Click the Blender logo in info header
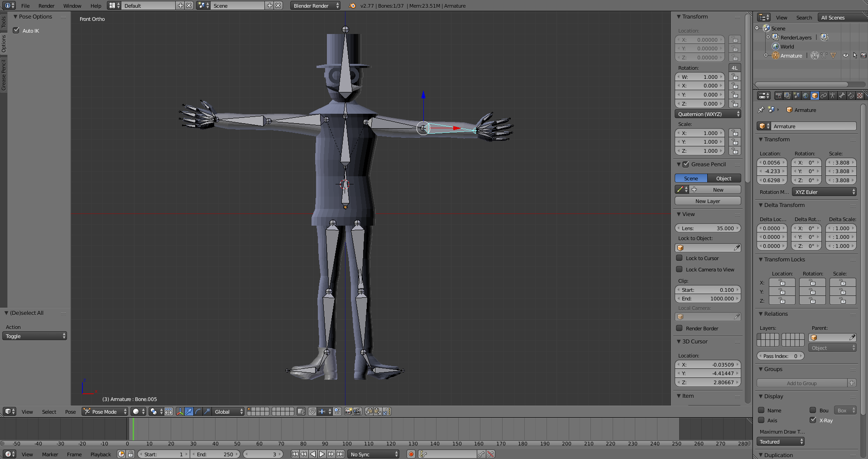 point(352,5)
